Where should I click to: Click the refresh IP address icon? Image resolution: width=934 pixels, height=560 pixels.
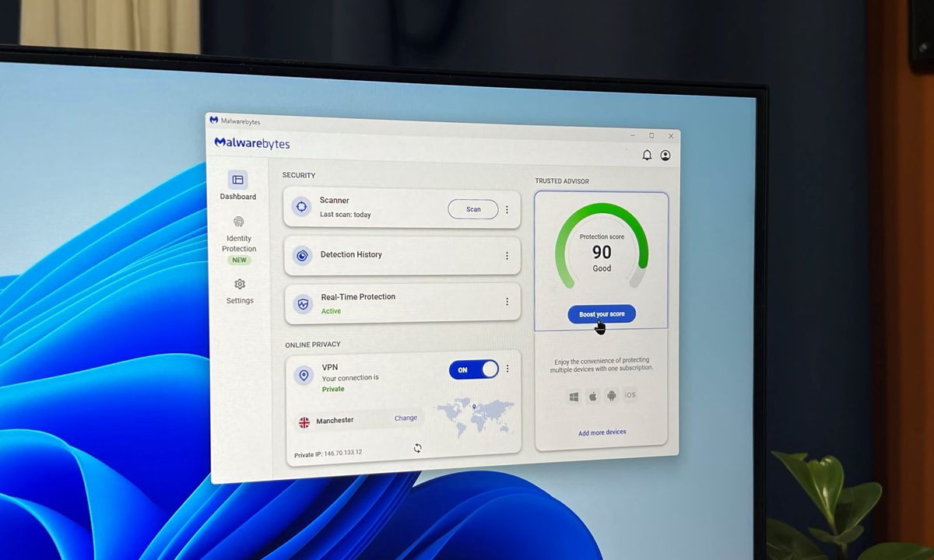pyautogui.click(x=417, y=448)
